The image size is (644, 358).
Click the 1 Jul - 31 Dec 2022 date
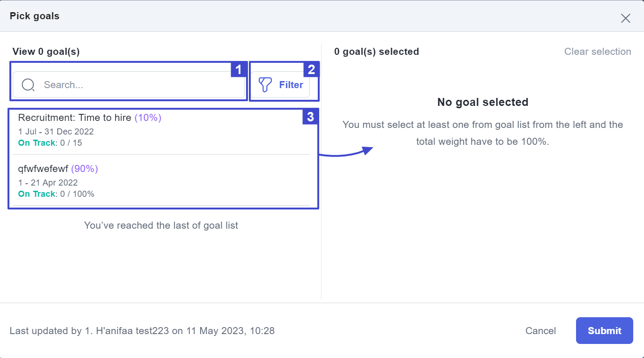coord(56,132)
